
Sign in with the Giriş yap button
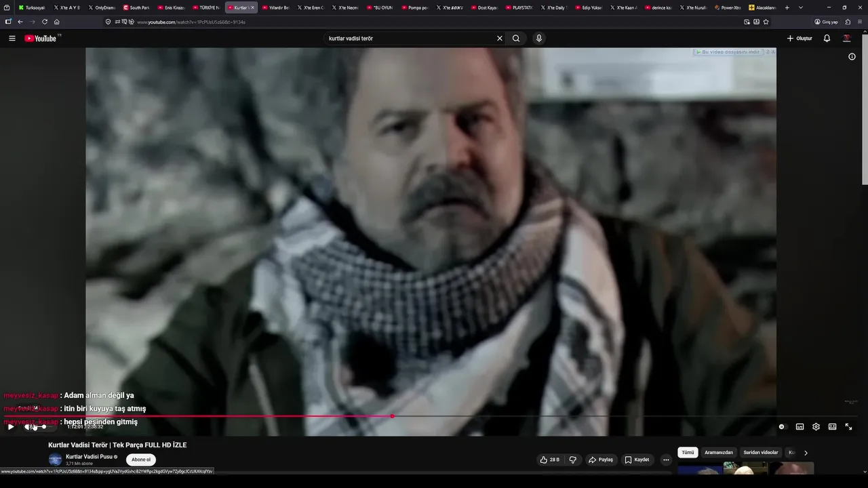click(827, 22)
